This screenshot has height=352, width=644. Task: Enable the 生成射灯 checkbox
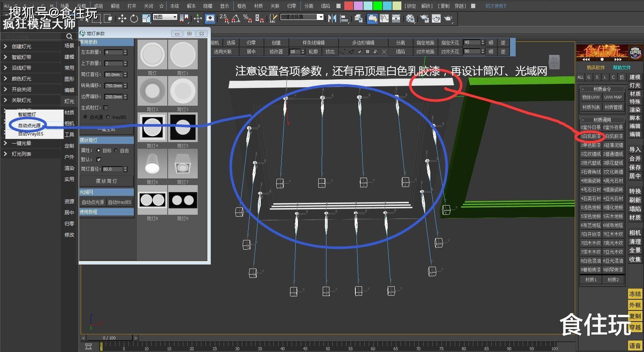tap(106, 108)
